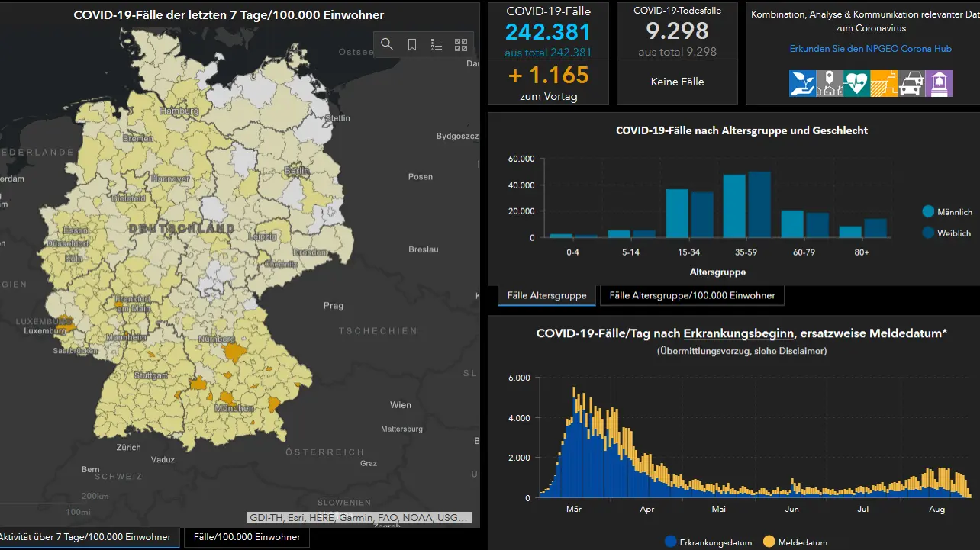Click the 35-59 Weiblich bar in chart
Screen dimensions: 980x550
tap(759, 204)
